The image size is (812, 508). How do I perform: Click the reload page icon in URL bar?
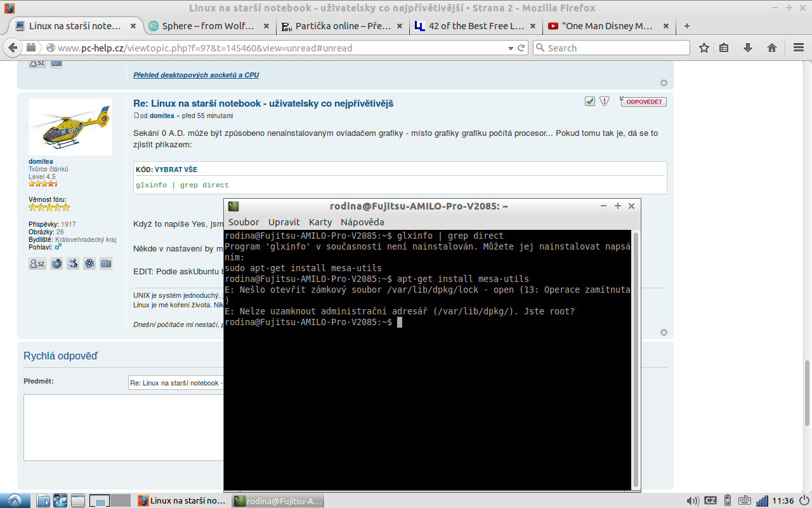click(x=521, y=48)
